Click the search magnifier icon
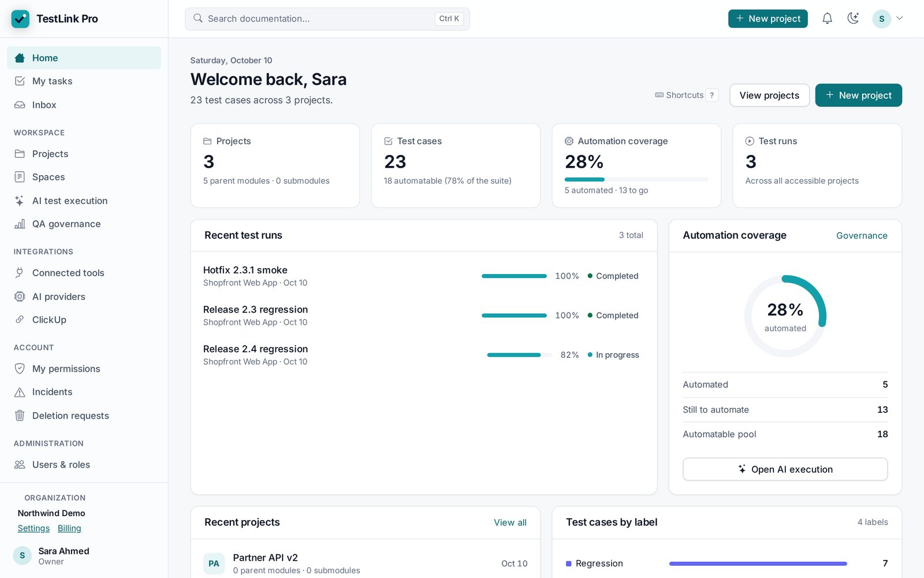The height and width of the screenshot is (578, 924). tap(198, 18)
